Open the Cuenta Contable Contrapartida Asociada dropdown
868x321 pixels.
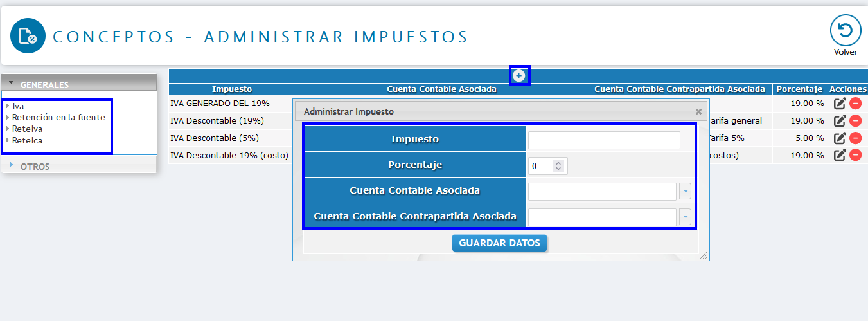click(x=685, y=217)
